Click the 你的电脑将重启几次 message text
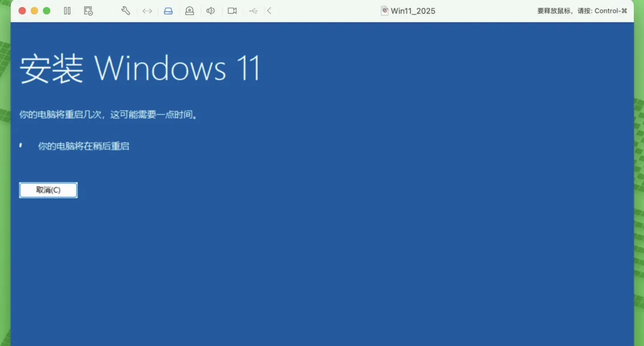 tap(109, 115)
